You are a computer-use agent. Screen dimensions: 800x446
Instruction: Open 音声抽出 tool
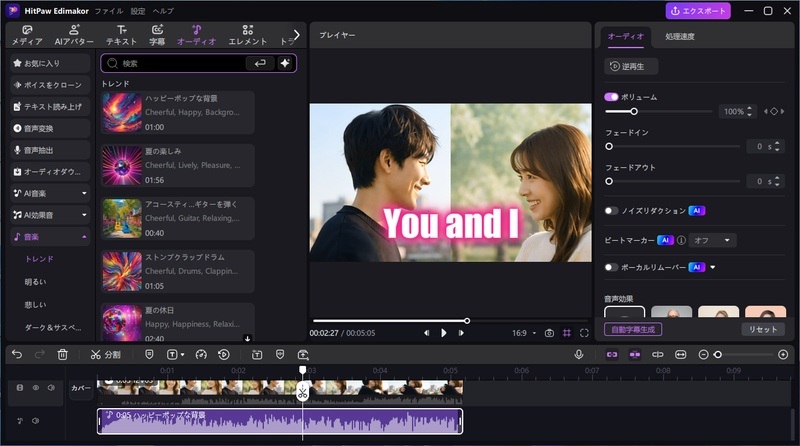coord(50,150)
